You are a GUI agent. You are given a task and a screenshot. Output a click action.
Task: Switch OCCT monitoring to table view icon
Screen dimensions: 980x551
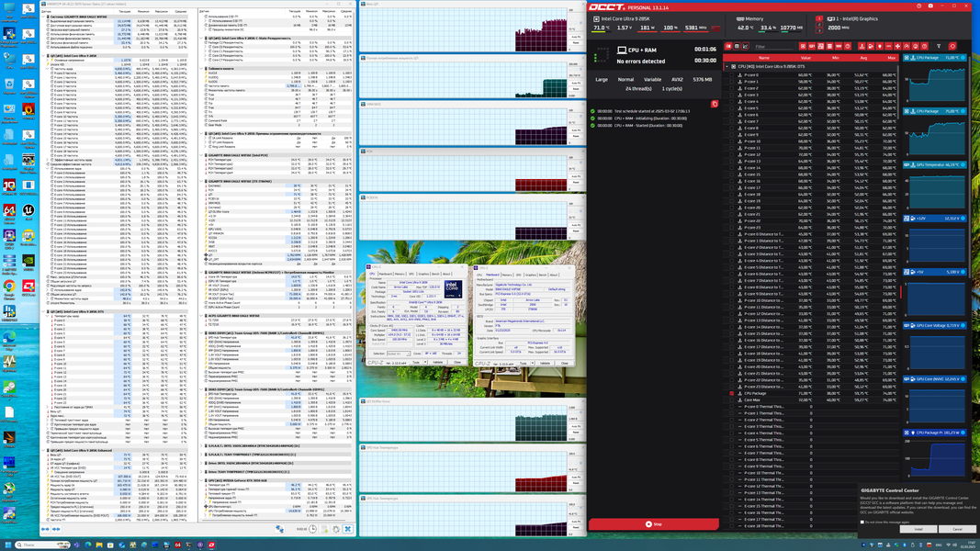click(737, 46)
